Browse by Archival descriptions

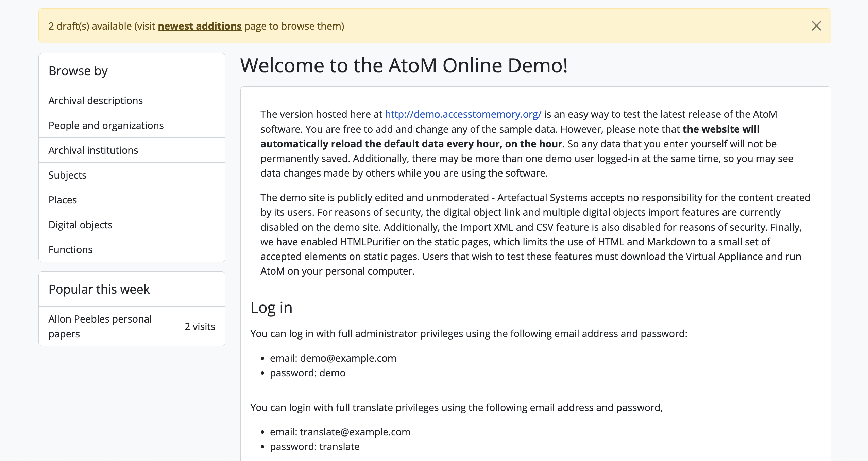pos(96,101)
